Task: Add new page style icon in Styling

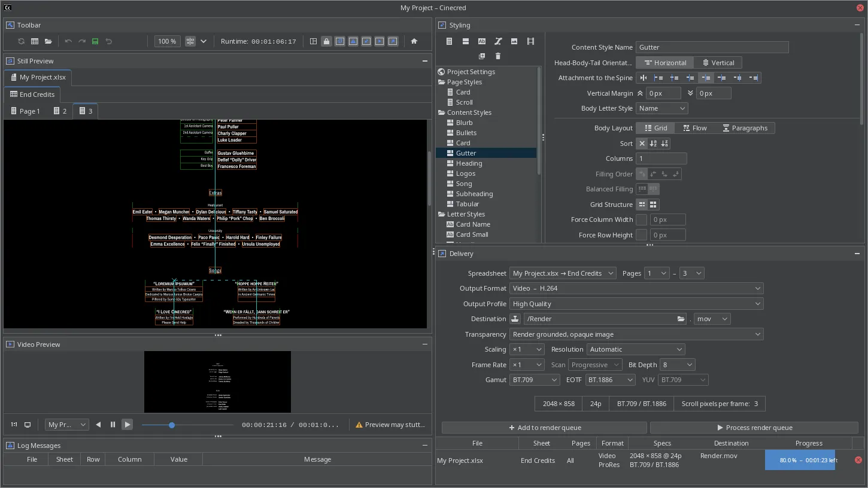Action: coord(449,41)
